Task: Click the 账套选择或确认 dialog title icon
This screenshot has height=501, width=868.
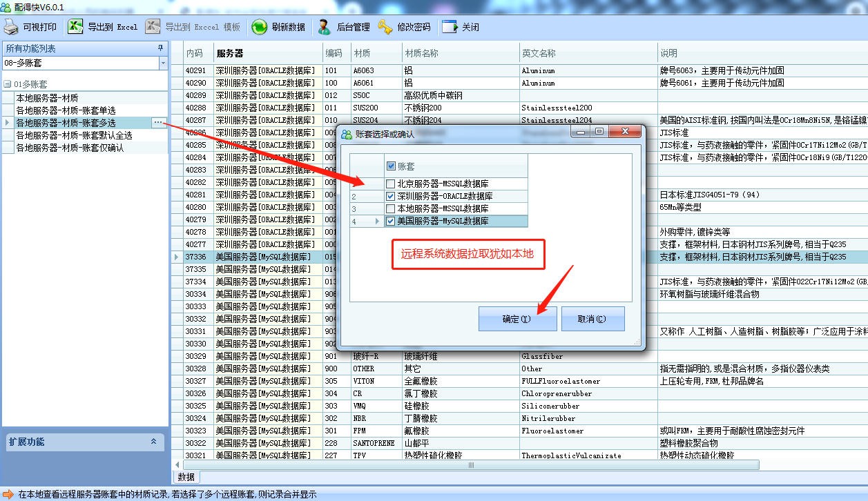Action: coord(346,134)
